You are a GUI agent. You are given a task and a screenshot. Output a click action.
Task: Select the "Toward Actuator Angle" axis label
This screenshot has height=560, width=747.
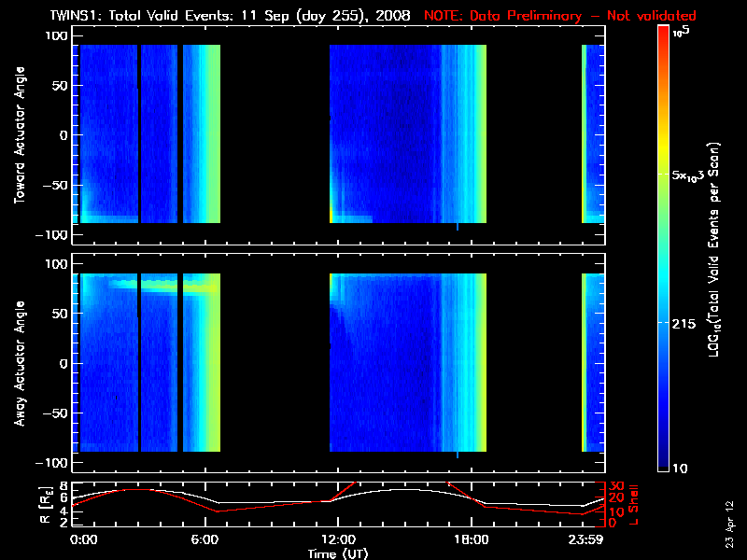(x=20, y=135)
